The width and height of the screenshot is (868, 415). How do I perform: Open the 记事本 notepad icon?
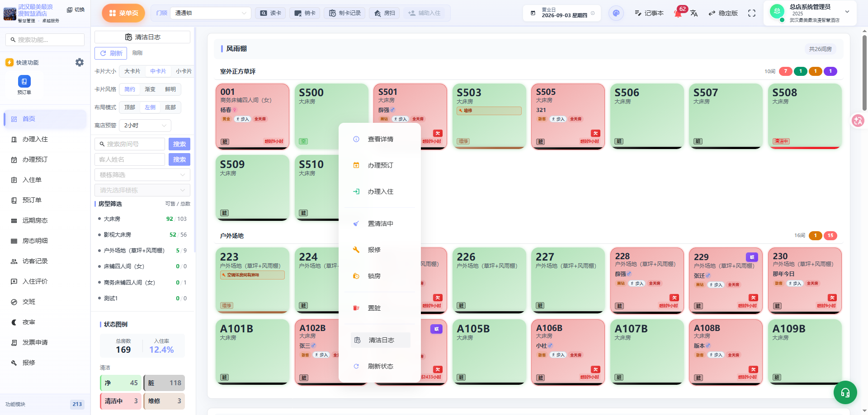click(x=649, y=13)
